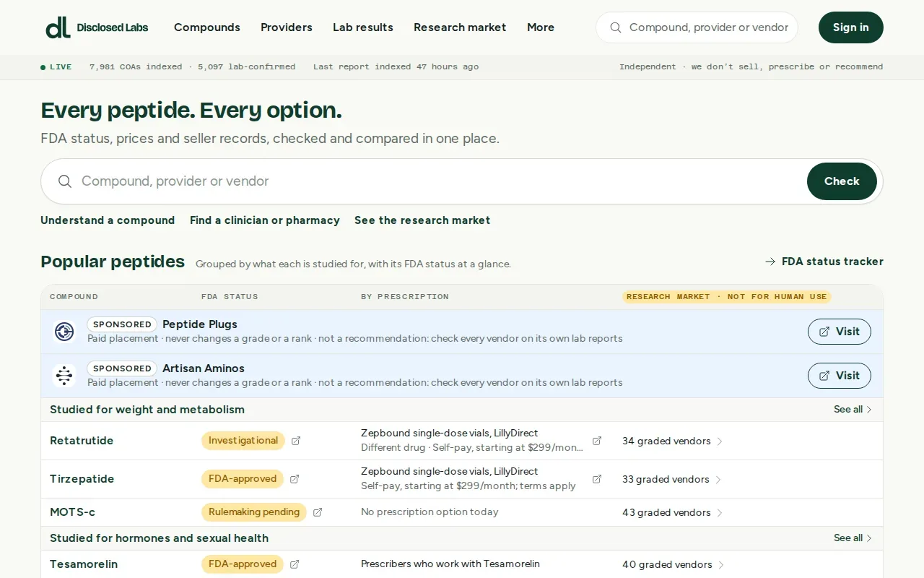This screenshot has width=924, height=578.
Task: Open See all for hormones and sexual health
Action: pos(853,538)
